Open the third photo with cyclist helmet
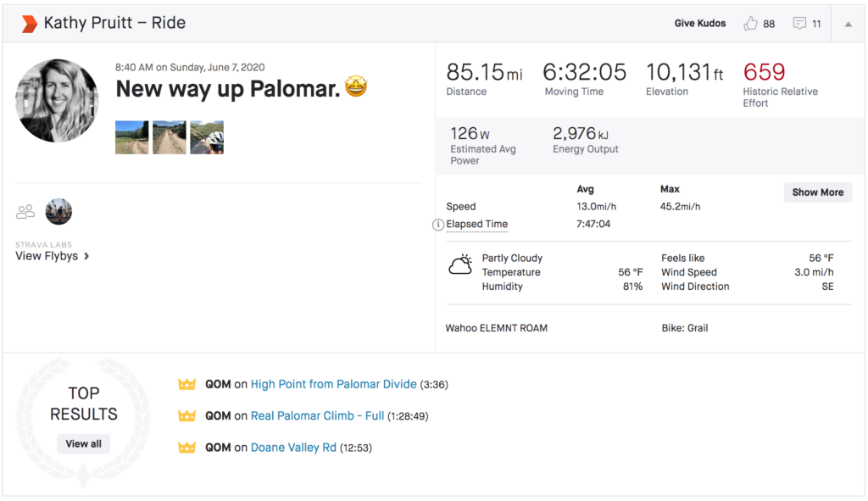This screenshot has width=868, height=501. point(207,137)
